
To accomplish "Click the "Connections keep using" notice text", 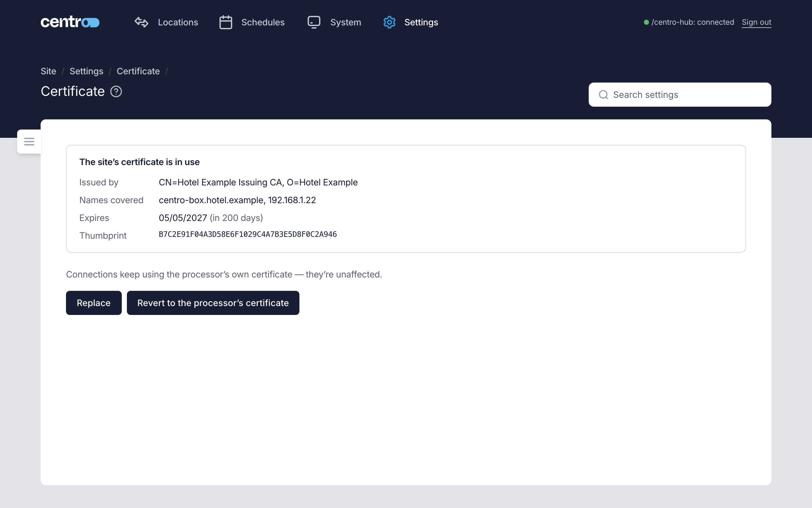I will click(224, 275).
